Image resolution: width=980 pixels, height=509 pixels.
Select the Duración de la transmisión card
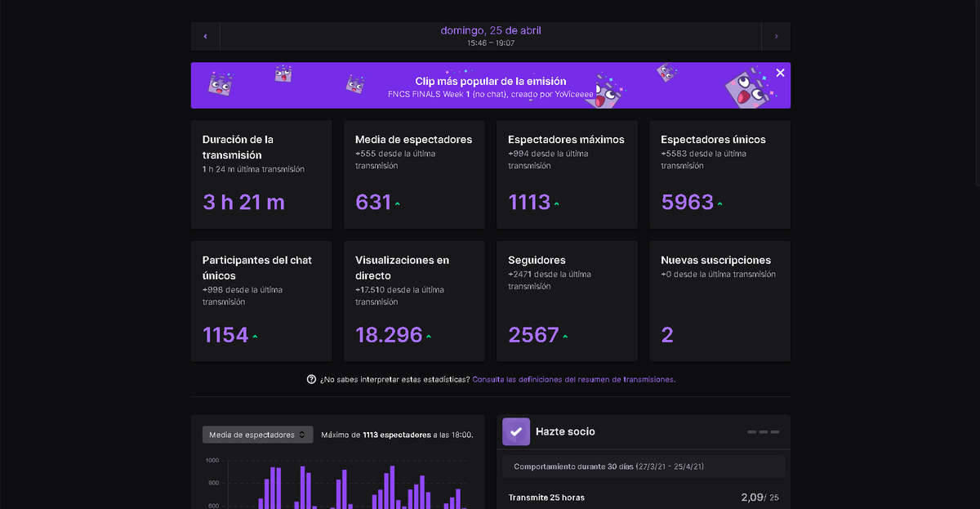[261, 175]
